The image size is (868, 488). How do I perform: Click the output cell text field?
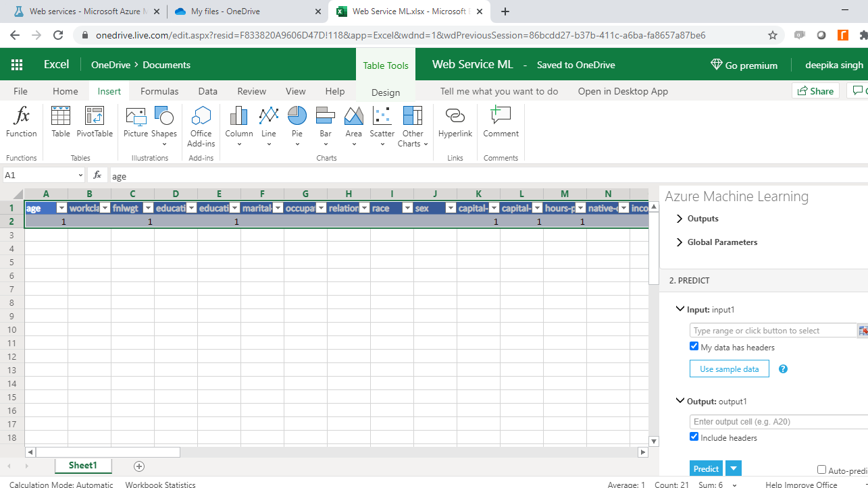coord(779,421)
